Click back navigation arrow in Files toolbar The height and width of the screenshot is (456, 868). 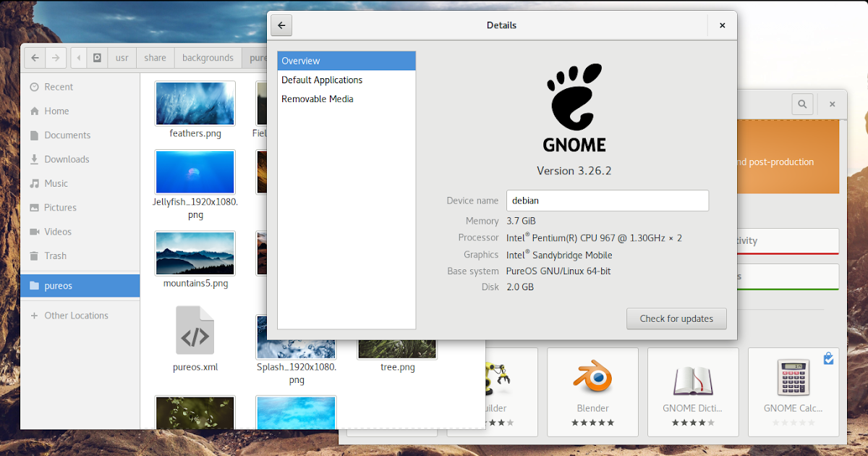pos(35,57)
